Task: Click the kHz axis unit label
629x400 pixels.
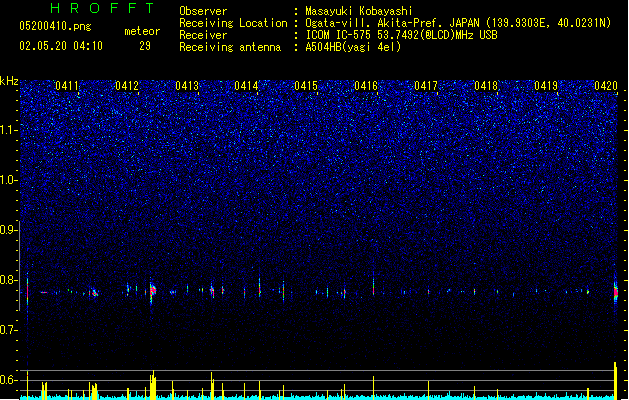Action: pyautogui.click(x=9, y=81)
